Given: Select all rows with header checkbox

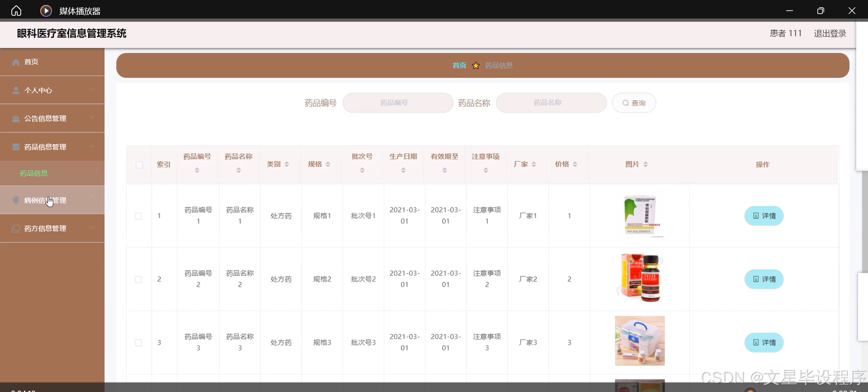Looking at the screenshot, I should coord(139,165).
